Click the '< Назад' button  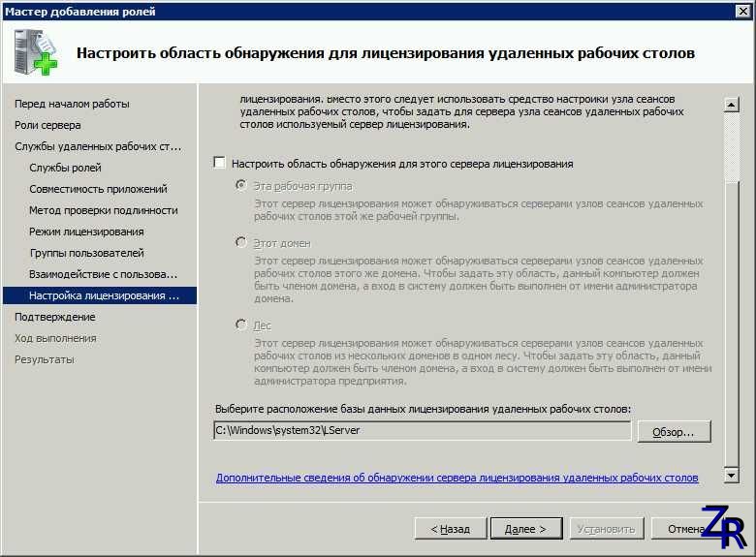tap(451, 529)
